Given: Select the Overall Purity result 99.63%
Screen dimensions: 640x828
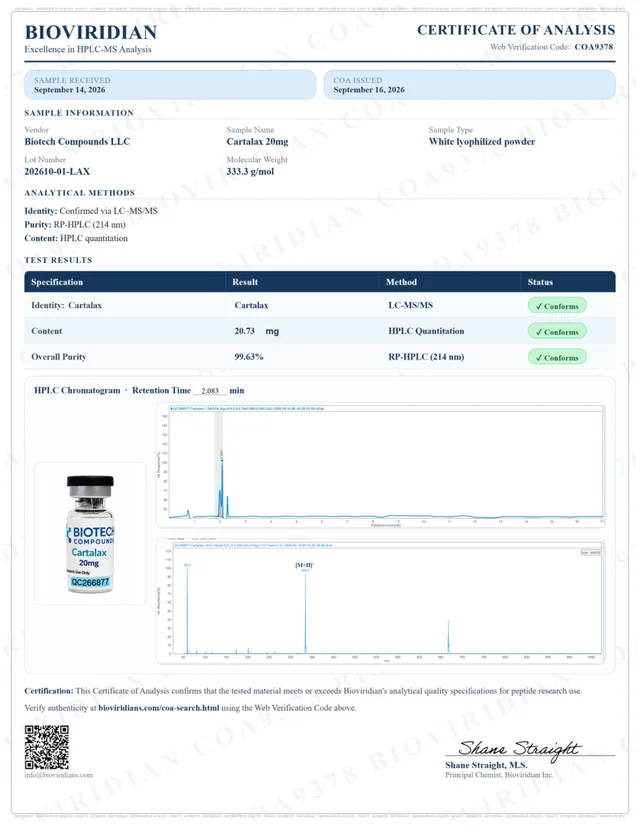Looking at the screenshot, I should pyautogui.click(x=249, y=357).
